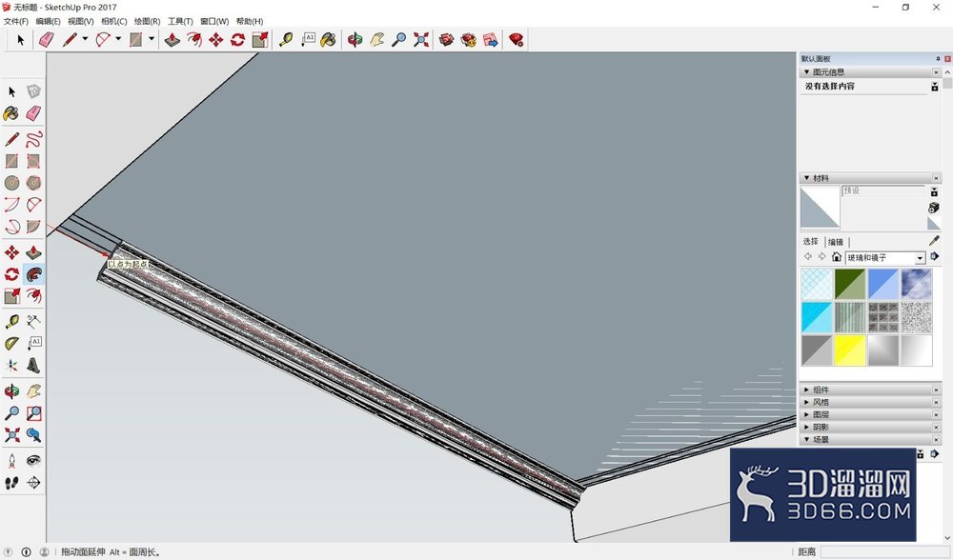The width and height of the screenshot is (953, 560).
Task: Select the sky reflection glass swatch
Action: pyautogui.click(x=916, y=284)
